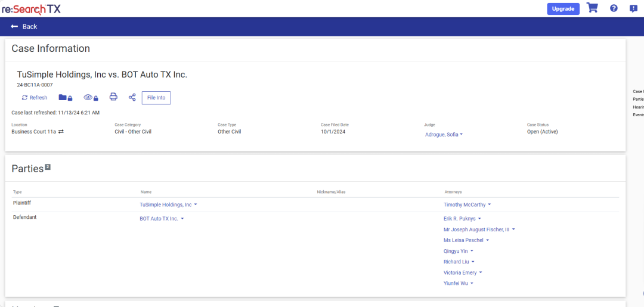Click the File Into button
Image resolution: width=644 pixels, height=307 pixels.
pyautogui.click(x=156, y=98)
